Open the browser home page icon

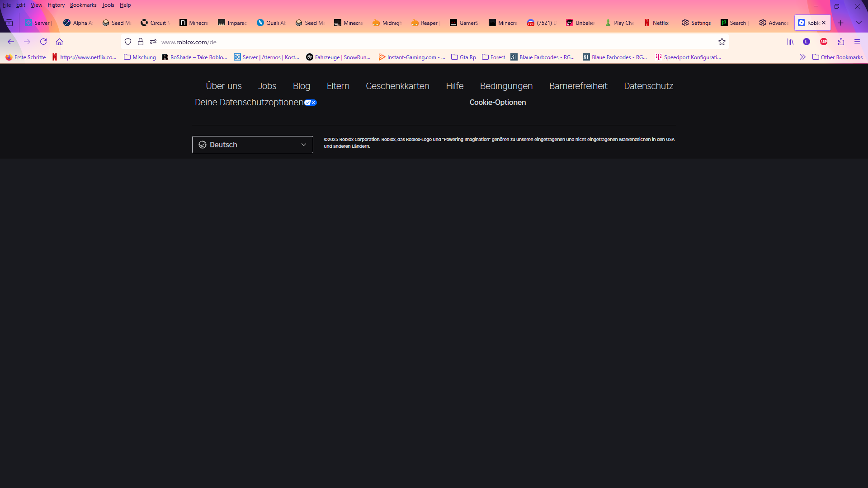coord(59,42)
